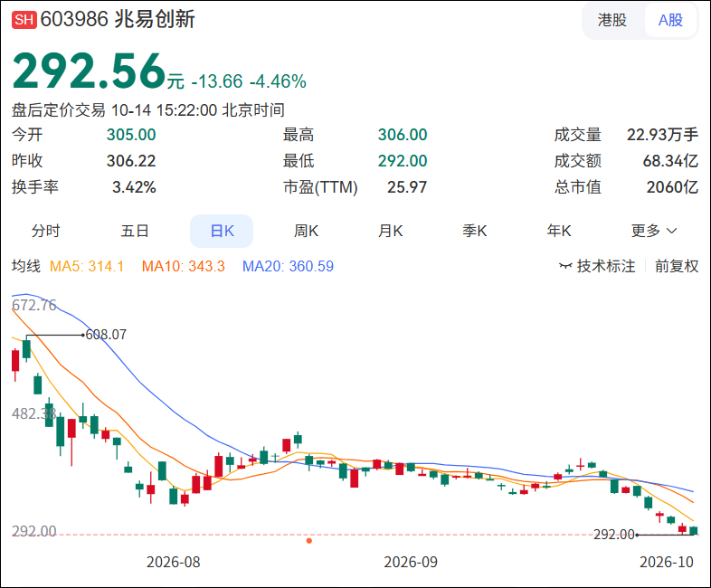Switch to the 港股 market toggle
The height and width of the screenshot is (588, 711).
[x=612, y=20]
